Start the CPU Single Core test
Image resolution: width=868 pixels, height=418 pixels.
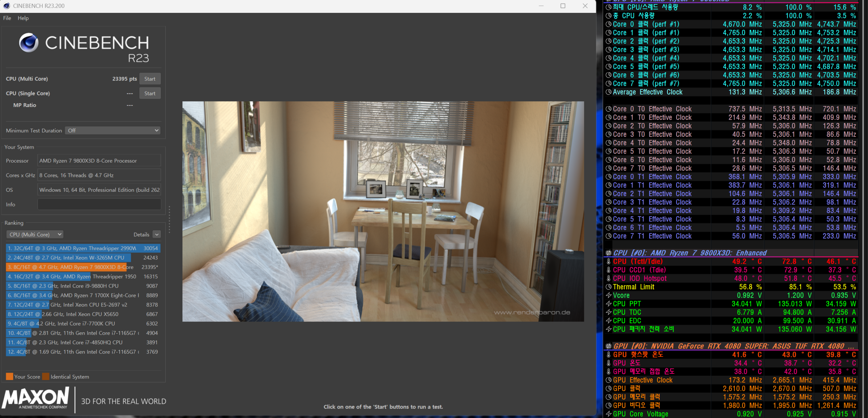coord(150,93)
